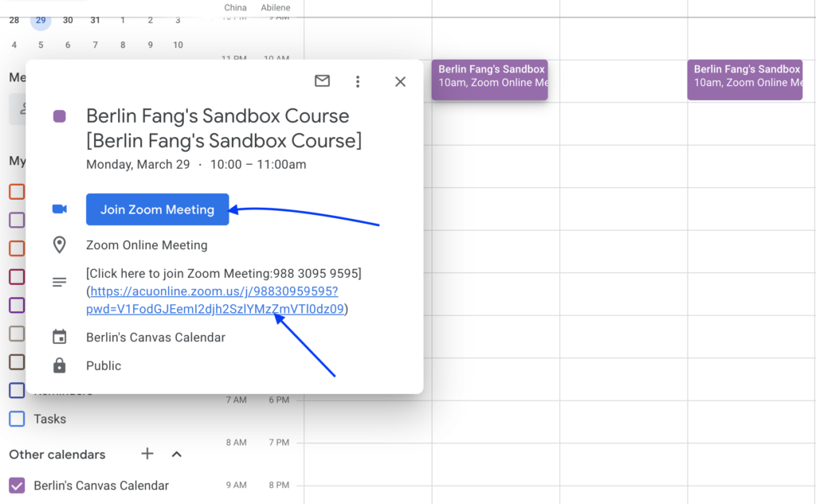The width and height of the screenshot is (816, 504).
Task: Click the lock icon next to Public
Action: coord(60,365)
